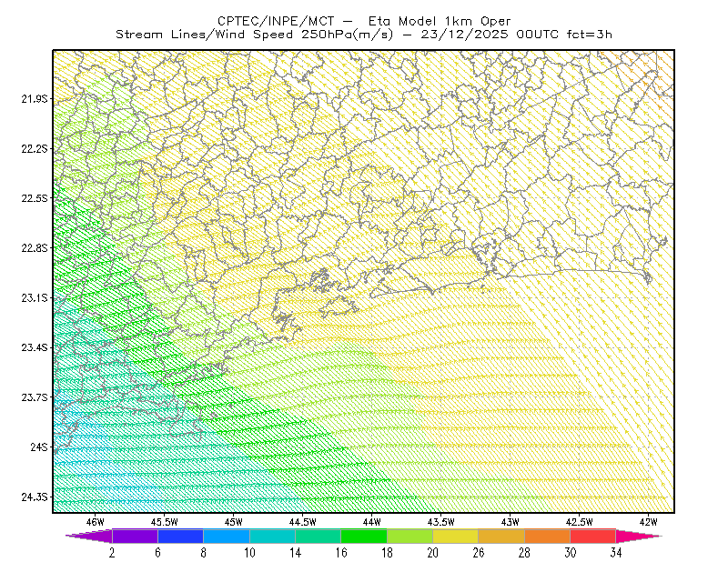Click the legend value '16'

pyautogui.click(x=340, y=553)
